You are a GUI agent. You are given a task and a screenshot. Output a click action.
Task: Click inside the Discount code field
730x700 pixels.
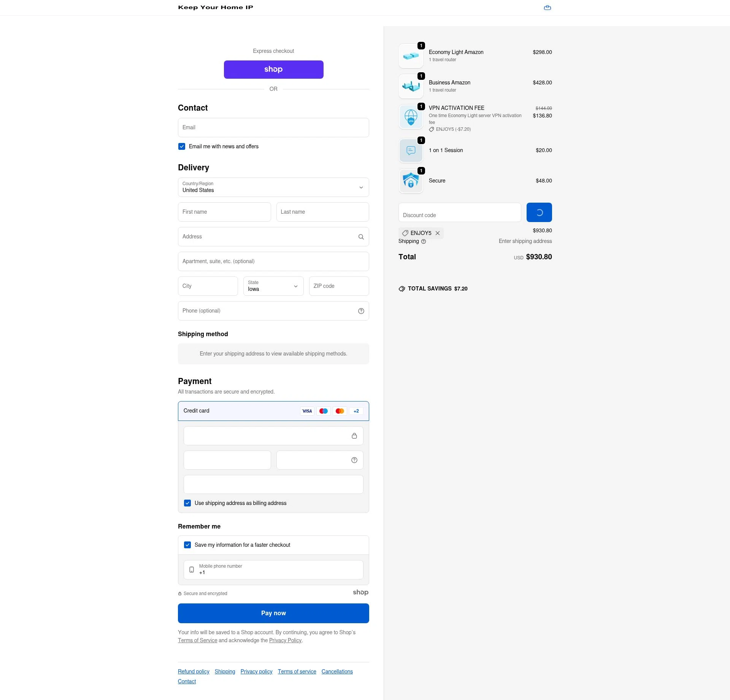[459, 215]
